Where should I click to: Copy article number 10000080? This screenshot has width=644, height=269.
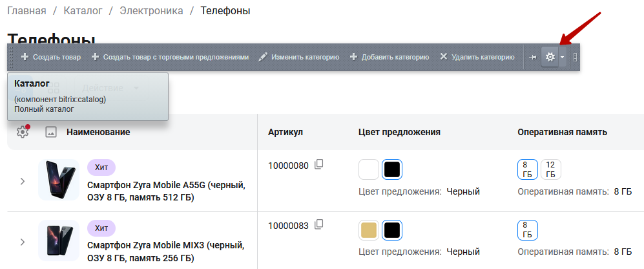[x=319, y=164]
